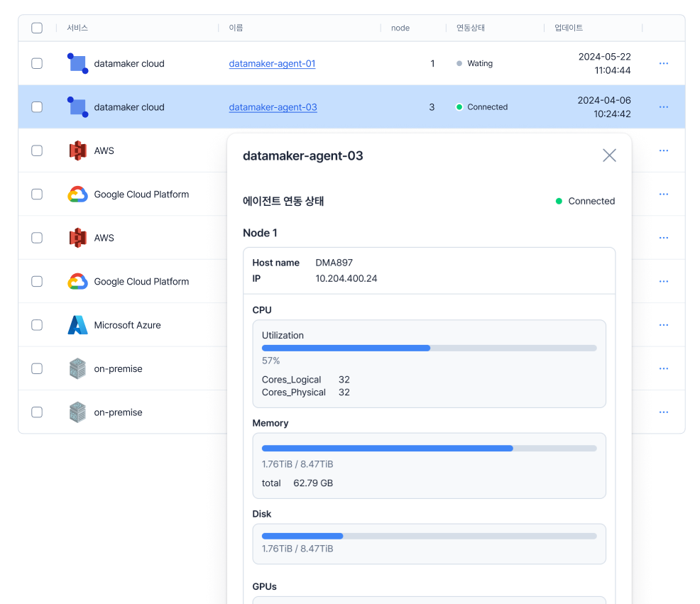
Task: Click the Cores_Logical value 32
Action: pyautogui.click(x=344, y=380)
